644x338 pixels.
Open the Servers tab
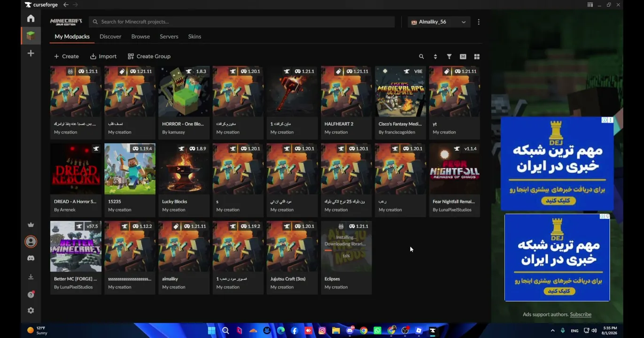(x=169, y=37)
